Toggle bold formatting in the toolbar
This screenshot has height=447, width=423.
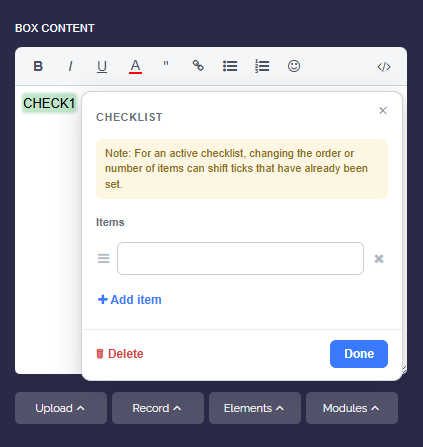pyautogui.click(x=38, y=66)
